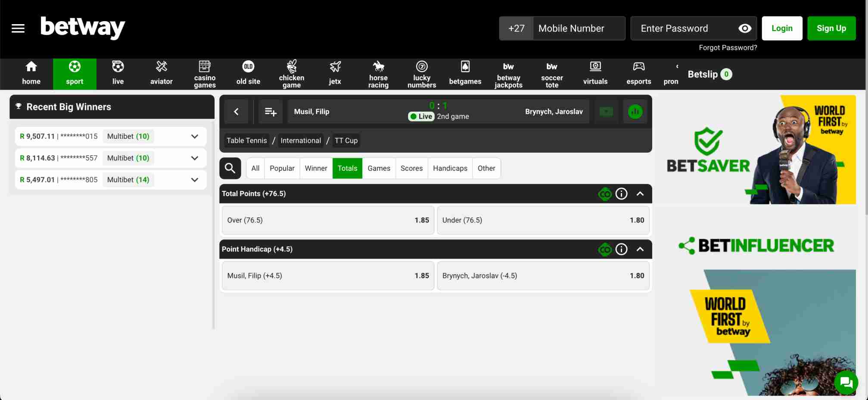The height and width of the screenshot is (400, 868).
Task: Open the live stream video icon
Action: pyautogui.click(x=606, y=112)
